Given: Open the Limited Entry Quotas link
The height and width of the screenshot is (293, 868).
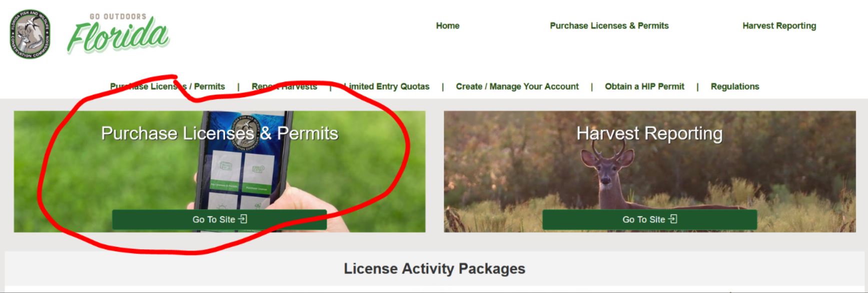Looking at the screenshot, I should [386, 86].
